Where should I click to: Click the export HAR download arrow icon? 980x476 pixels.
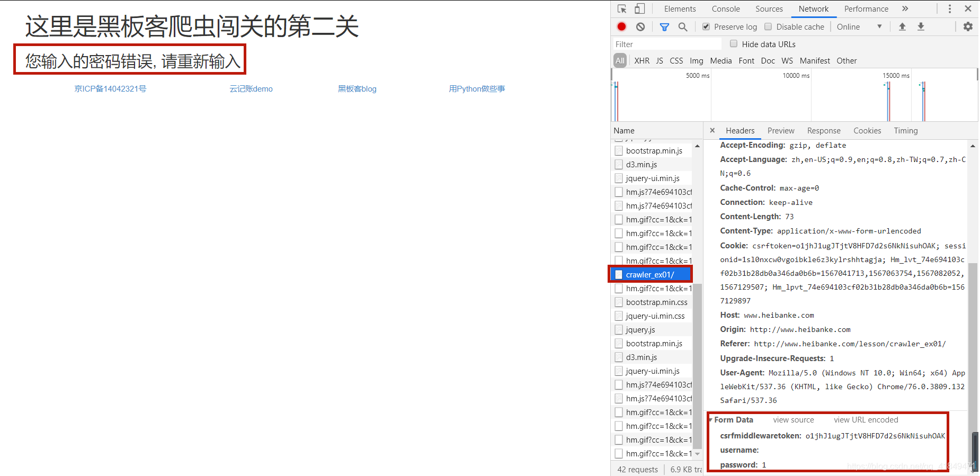921,26
